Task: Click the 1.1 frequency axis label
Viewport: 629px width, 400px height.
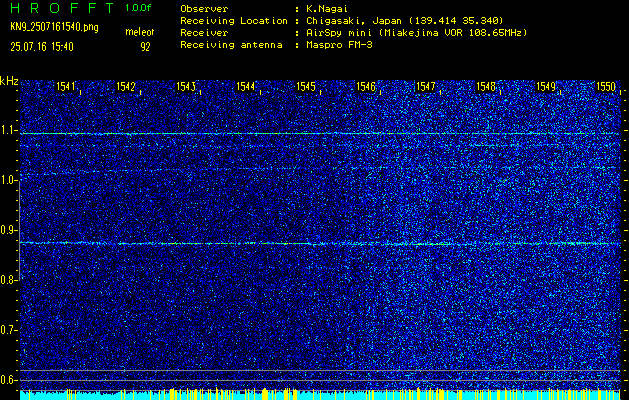Action: (x=7, y=130)
